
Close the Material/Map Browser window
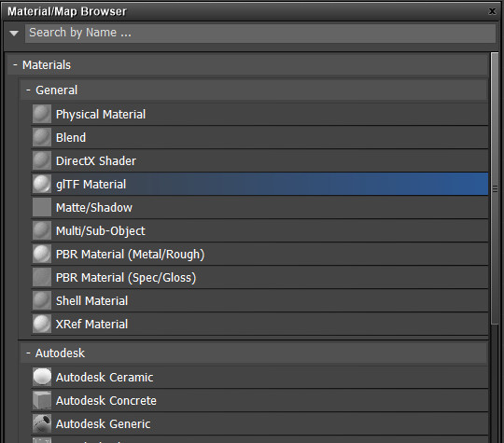point(492,11)
